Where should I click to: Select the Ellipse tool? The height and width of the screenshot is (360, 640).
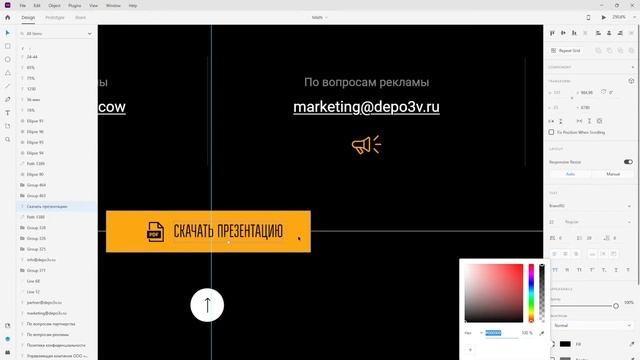[7, 60]
